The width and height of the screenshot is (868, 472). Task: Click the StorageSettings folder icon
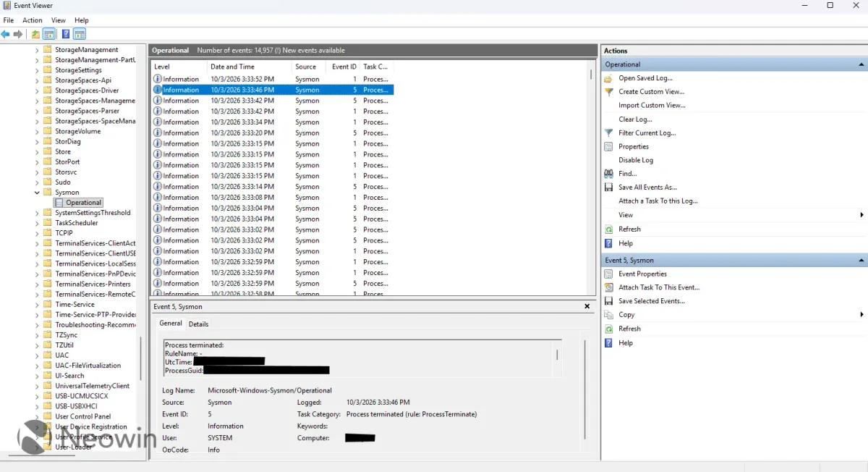pyautogui.click(x=48, y=70)
